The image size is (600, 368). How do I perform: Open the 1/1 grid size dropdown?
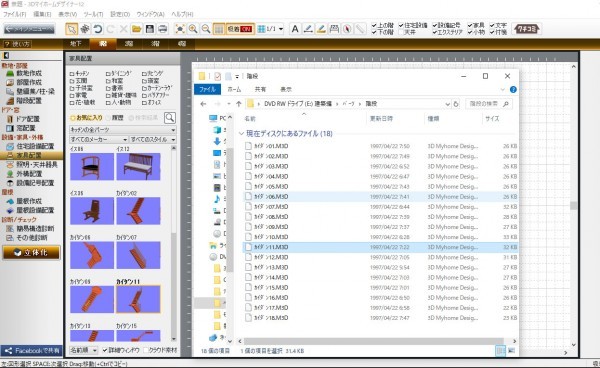270,29
